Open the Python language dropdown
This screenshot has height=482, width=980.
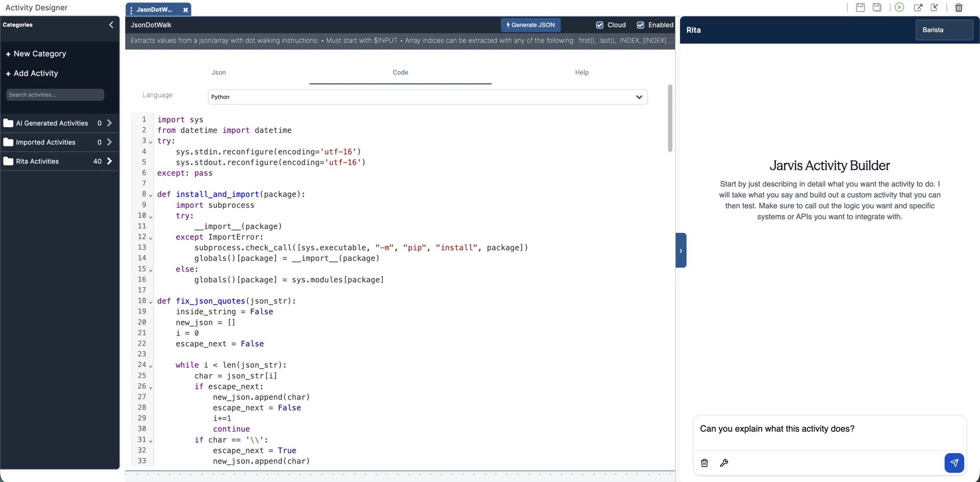pos(428,97)
